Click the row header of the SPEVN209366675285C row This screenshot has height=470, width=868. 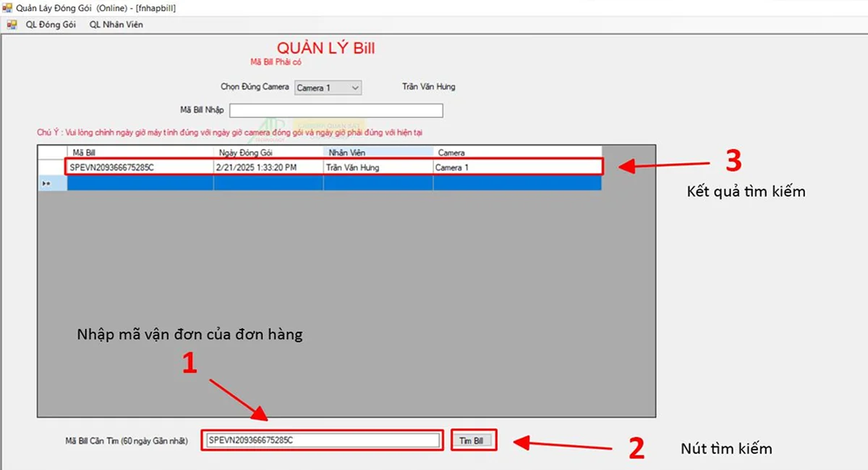coord(52,167)
